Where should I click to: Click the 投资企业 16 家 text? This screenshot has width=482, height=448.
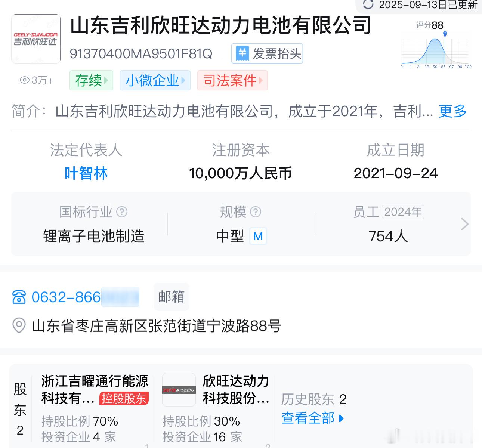[202, 437]
